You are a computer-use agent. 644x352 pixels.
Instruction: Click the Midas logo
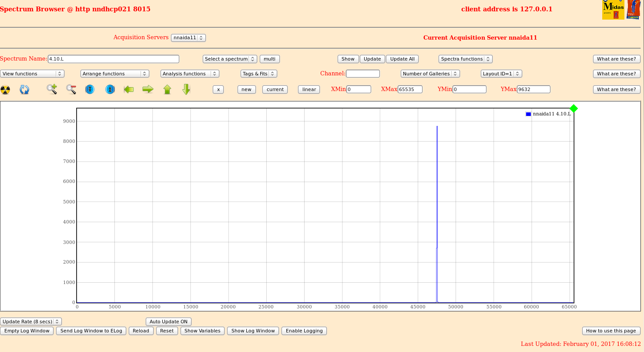click(613, 10)
